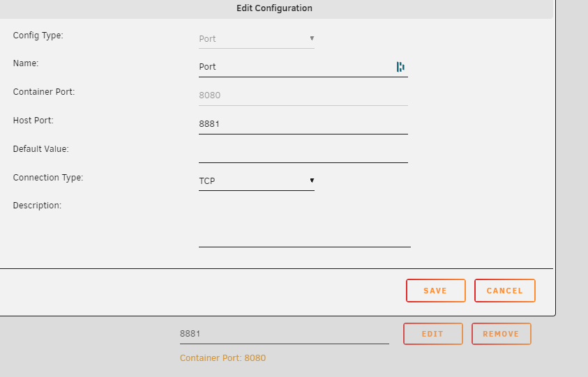This screenshot has height=377, width=588.
Task: Focus the Host Port field showing 8881
Action: [x=303, y=124]
